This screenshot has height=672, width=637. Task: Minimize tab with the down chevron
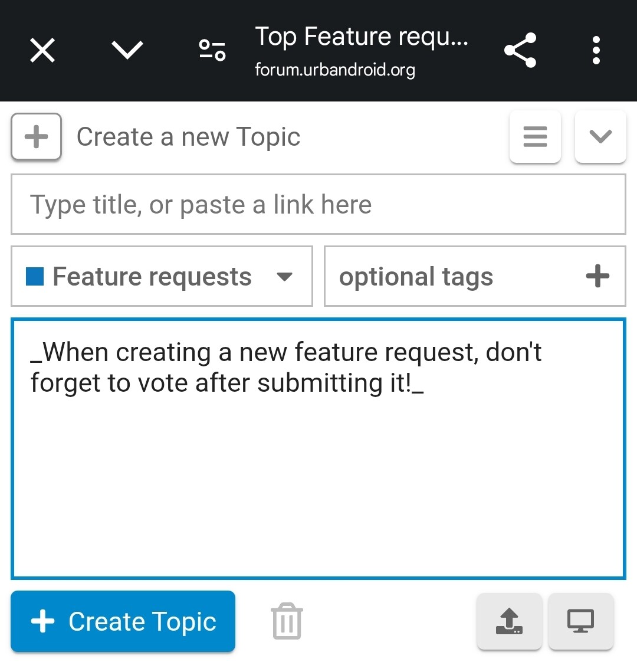(x=127, y=50)
